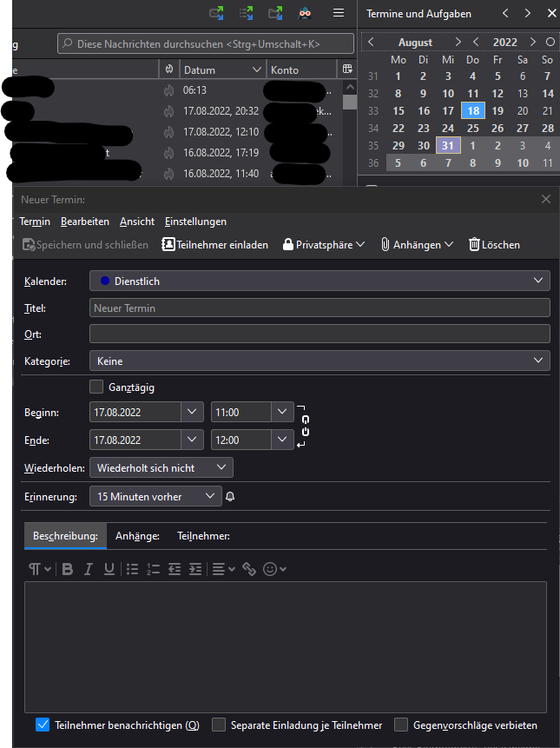
Task: Switch to the Teilnehmer tab
Action: 203,536
